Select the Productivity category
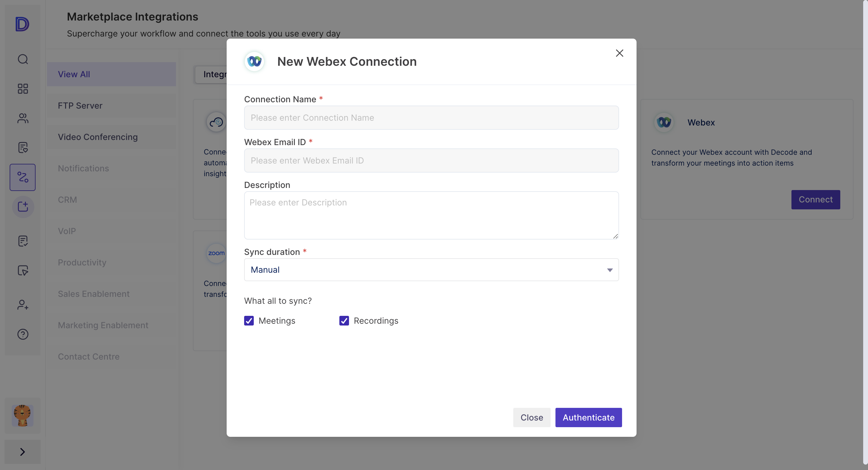Screen dimensions: 868x470 tap(111, 262)
